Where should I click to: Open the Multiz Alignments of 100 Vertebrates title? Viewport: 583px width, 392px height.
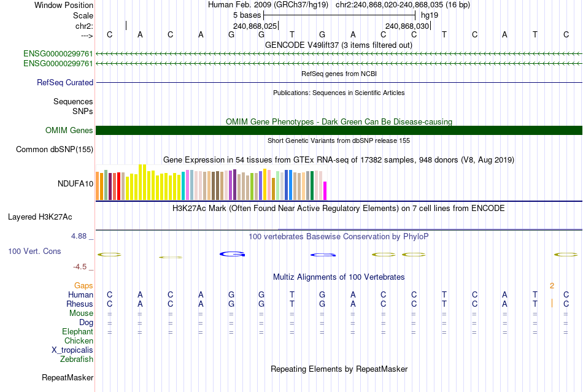click(x=339, y=277)
